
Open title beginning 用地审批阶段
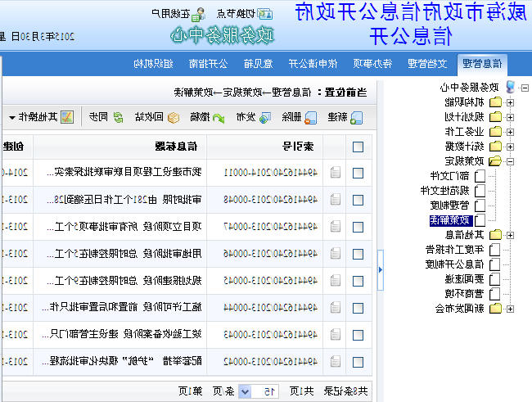point(124,253)
